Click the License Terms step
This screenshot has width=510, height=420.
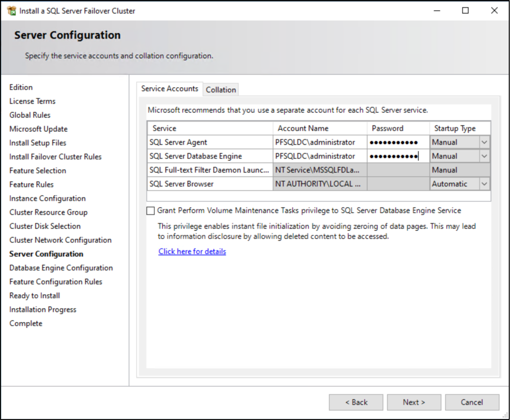[32, 101]
